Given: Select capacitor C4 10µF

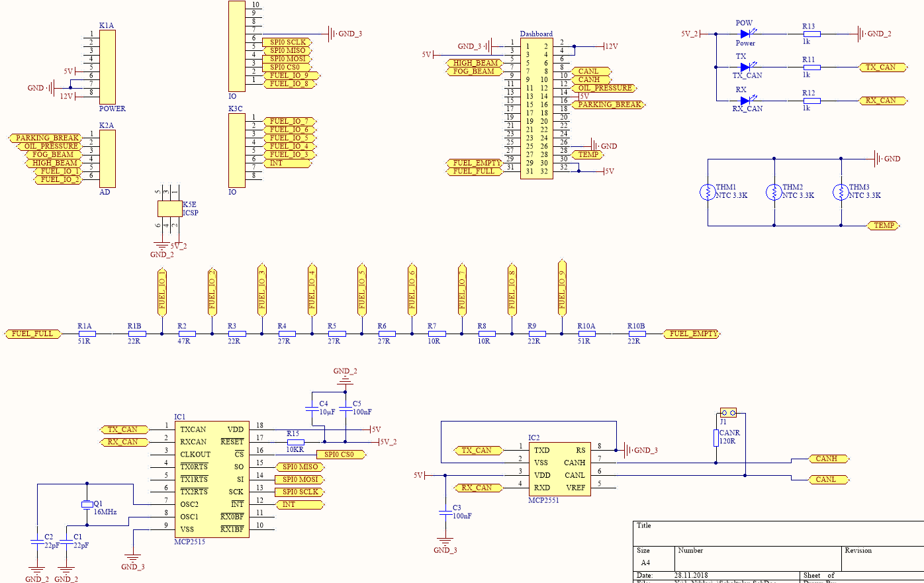Looking at the screenshot, I should pyautogui.click(x=312, y=408).
